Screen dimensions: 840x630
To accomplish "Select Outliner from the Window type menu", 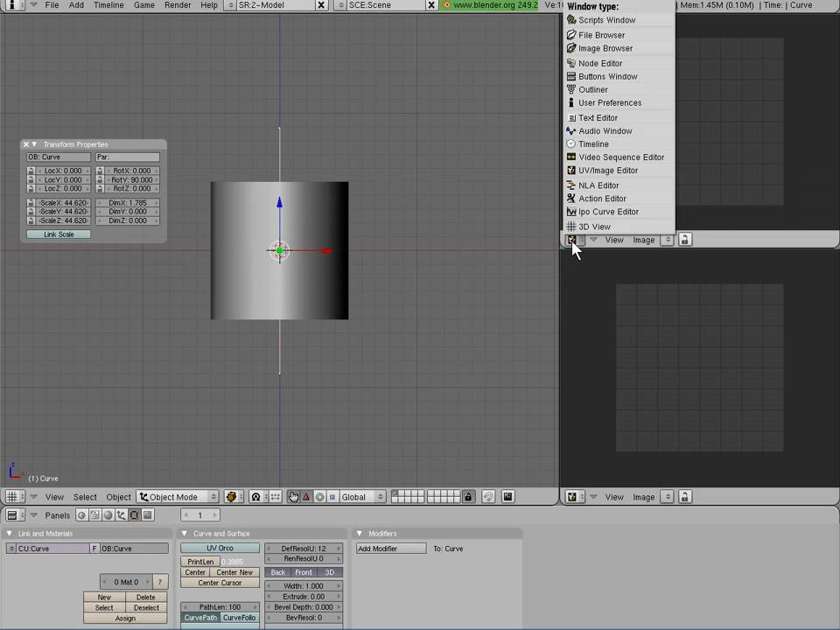I will 619,89.
